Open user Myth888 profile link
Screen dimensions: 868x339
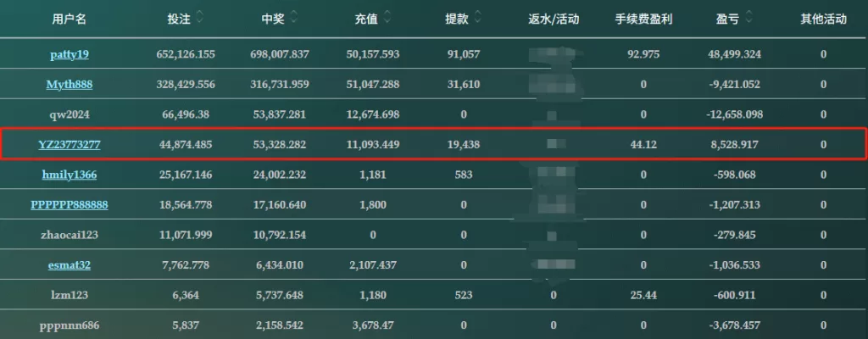pos(70,84)
